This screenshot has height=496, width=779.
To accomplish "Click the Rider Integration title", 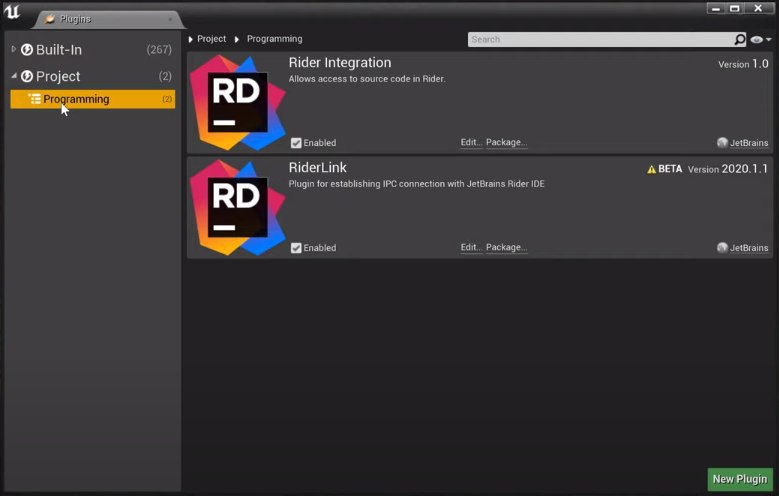I will tap(340, 63).
